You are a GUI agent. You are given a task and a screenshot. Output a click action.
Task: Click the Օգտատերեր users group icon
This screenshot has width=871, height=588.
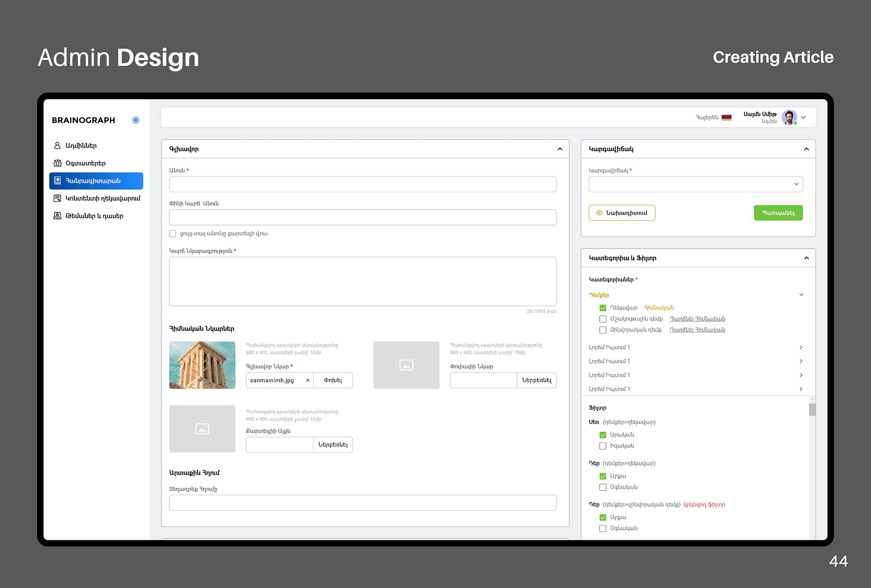point(57,163)
